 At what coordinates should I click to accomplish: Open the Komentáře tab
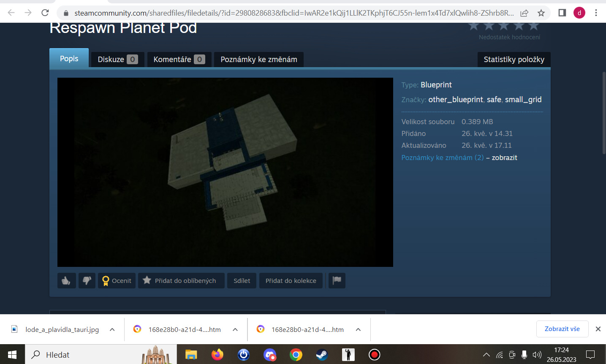[x=179, y=60]
